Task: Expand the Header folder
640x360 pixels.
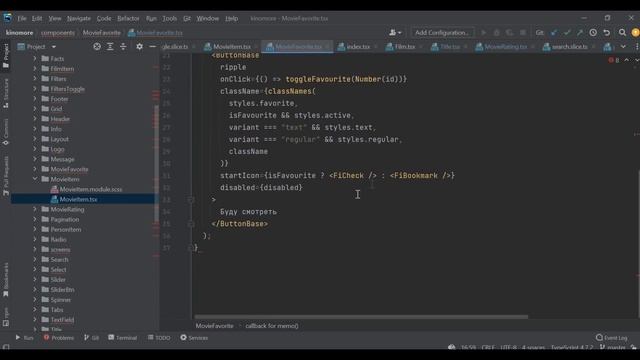Action: pyautogui.click(x=35, y=119)
